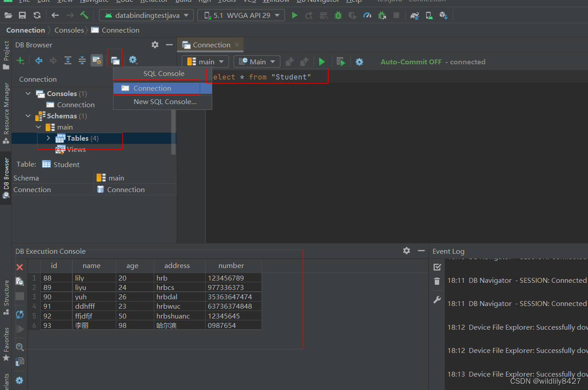
Task: Click Find data magnifier icon
Action: pos(20,347)
